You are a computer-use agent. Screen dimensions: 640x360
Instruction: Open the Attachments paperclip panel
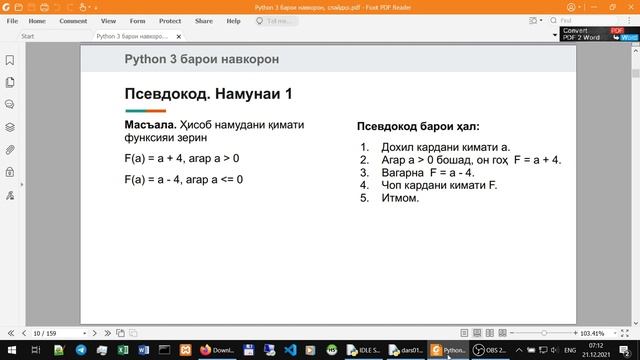pyautogui.click(x=10, y=150)
